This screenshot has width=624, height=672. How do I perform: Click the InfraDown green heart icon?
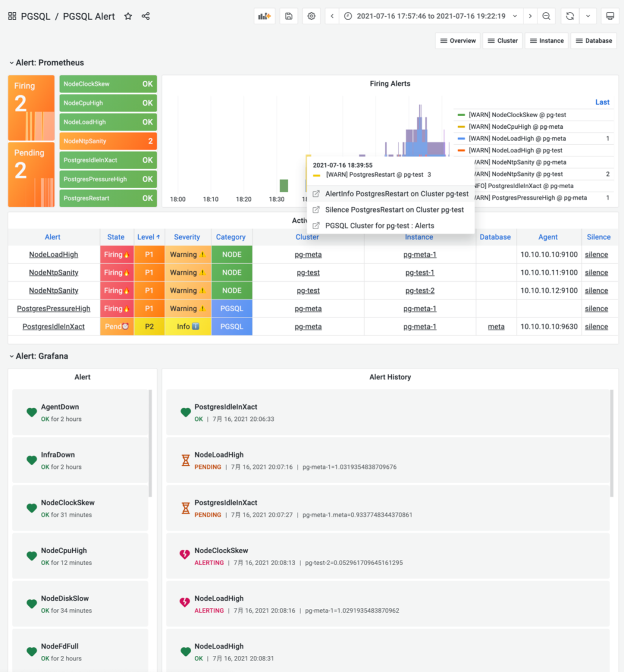click(32, 460)
